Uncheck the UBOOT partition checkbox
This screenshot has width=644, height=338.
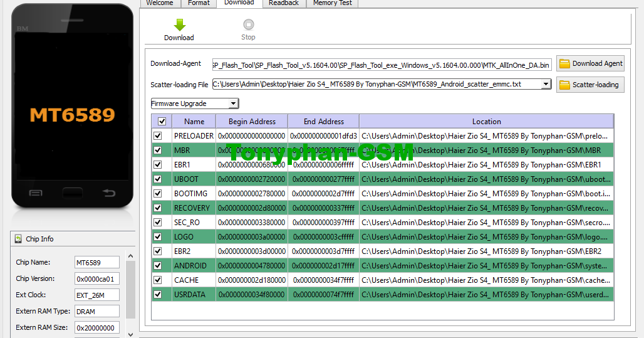pyautogui.click(x=158, y=179)
